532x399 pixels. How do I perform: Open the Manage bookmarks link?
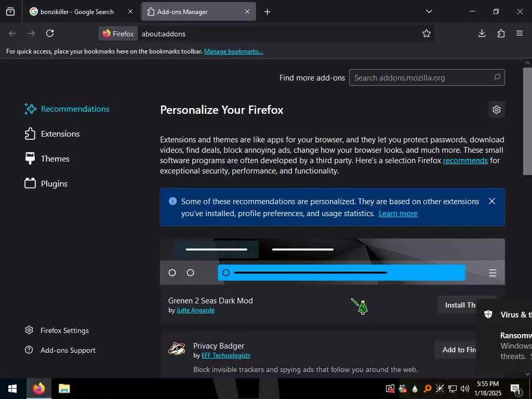(233, 51)
